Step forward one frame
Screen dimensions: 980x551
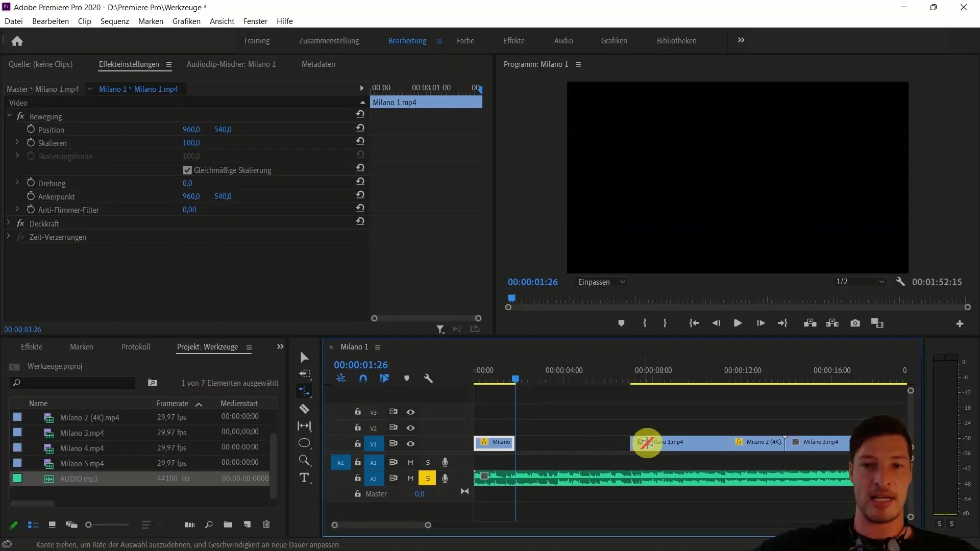coord(761,323)
